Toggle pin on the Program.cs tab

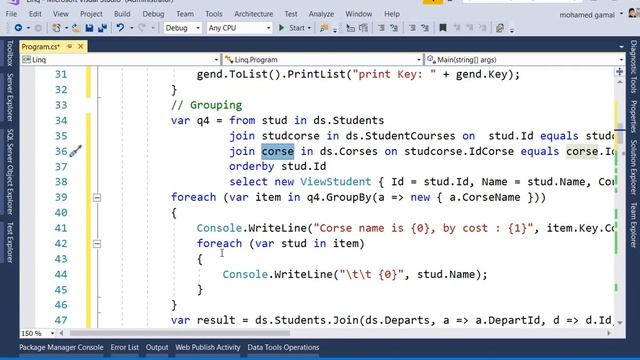point(70,47)
